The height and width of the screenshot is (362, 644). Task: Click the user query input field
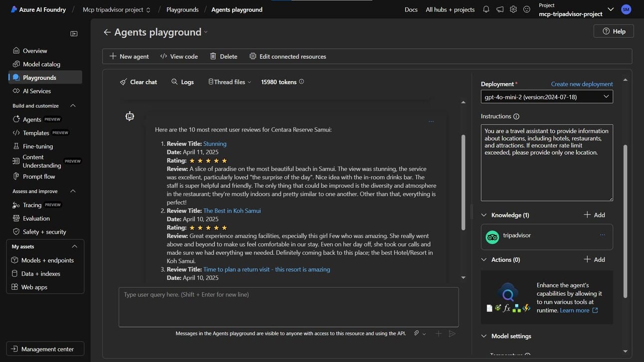(288, 307)
